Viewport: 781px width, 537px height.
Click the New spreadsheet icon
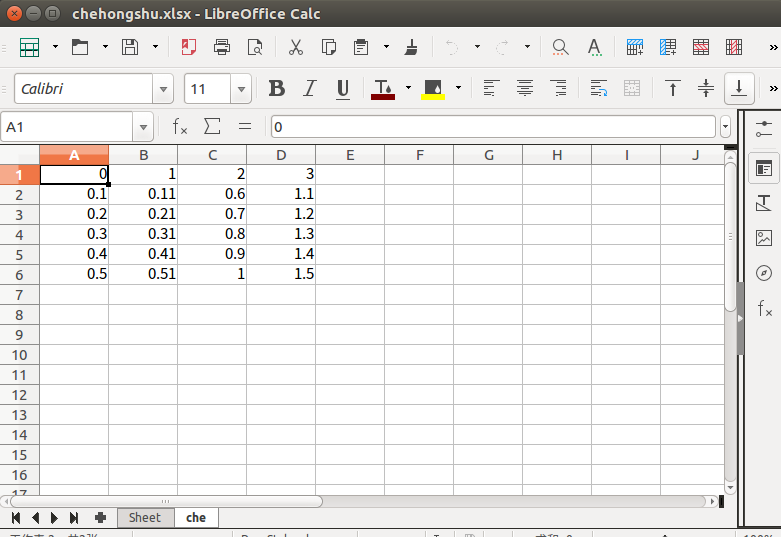click(29, 47)
